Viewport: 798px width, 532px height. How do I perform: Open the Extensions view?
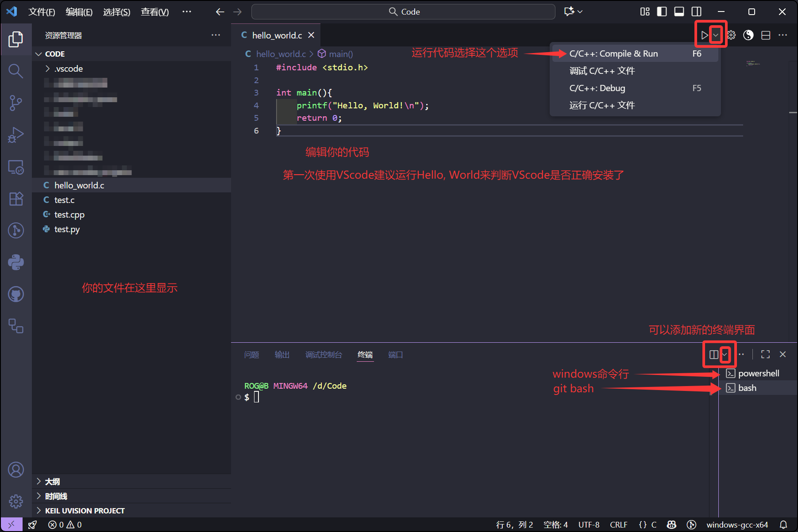coord(16,199)
